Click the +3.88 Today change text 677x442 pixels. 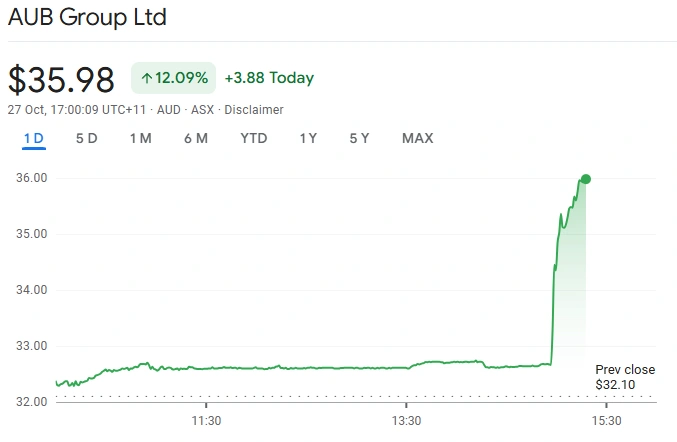(269, 78)
